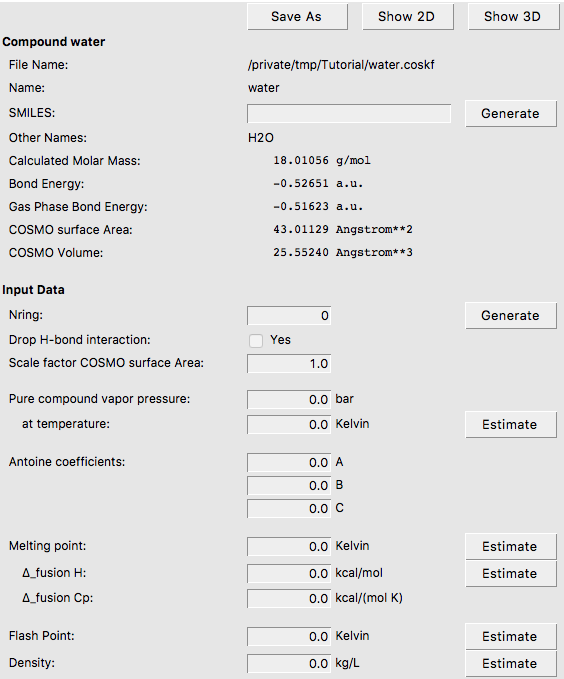Select gas phase bond energy -0.51623
Image resolution: width=564 pixels, height=679 pixels.
pyautogui.click(x=301, y=207)
